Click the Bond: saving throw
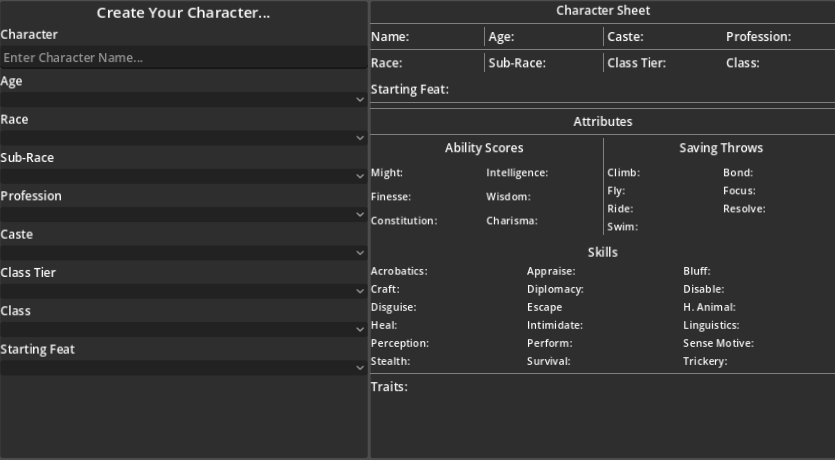The image size is (835, 460). pos(738,172)
